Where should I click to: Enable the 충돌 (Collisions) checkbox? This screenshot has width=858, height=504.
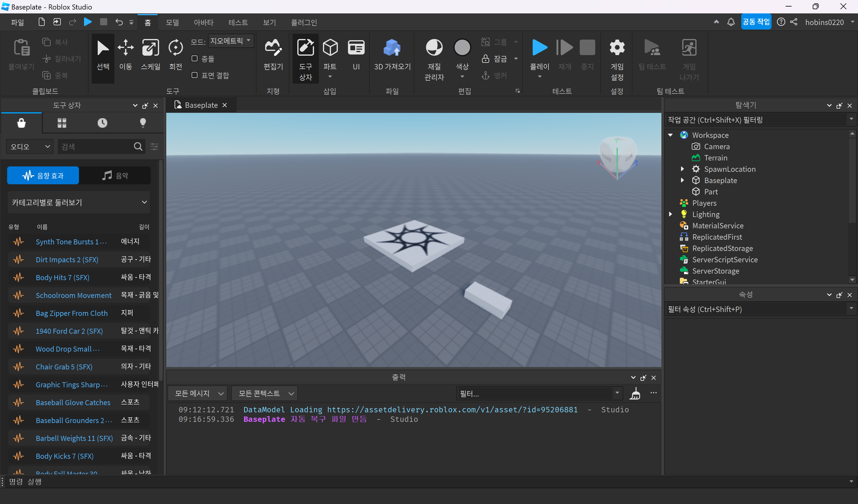click(195, 59)
